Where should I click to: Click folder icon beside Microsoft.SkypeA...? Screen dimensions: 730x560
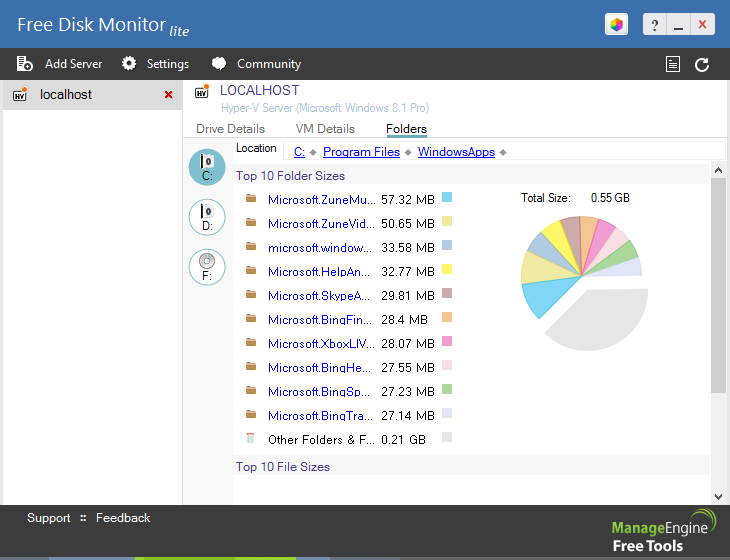point(251,295)
